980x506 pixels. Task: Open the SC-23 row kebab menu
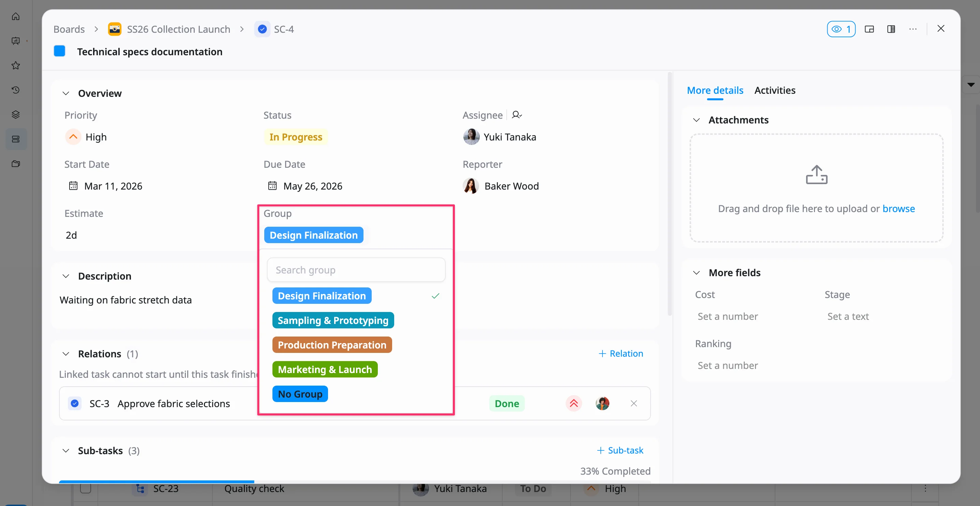click(x=925, y=488)
